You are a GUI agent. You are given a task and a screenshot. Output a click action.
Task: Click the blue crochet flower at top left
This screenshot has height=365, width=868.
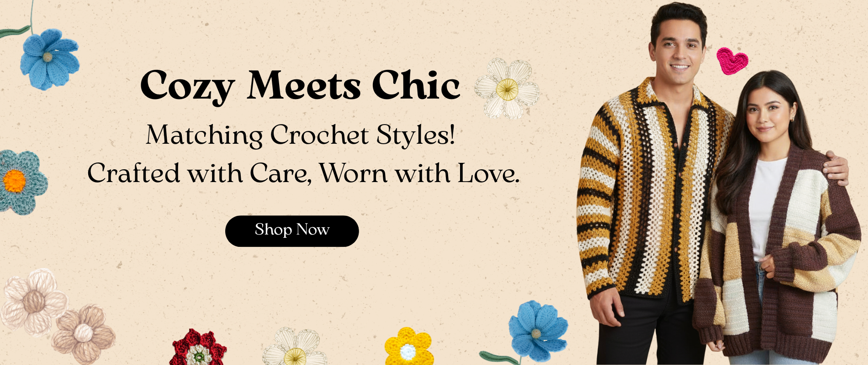pyautogui.click(x=49, y=59)
